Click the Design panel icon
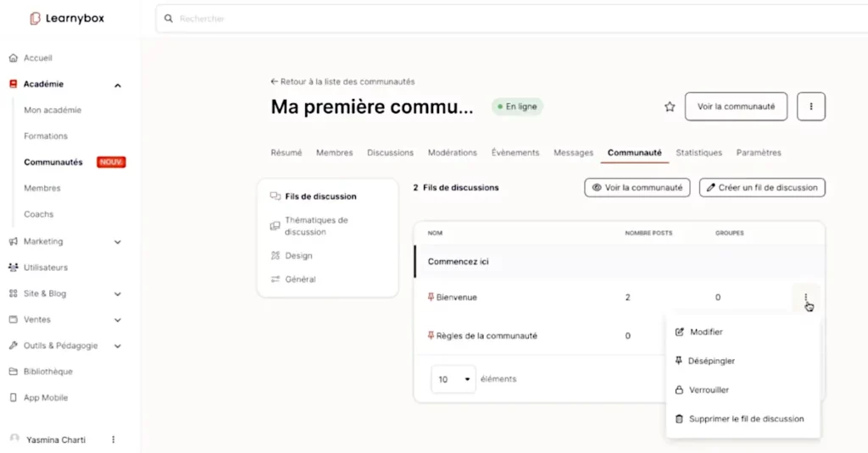This screenshot has height=453, width=868. (x=275, y=256)
